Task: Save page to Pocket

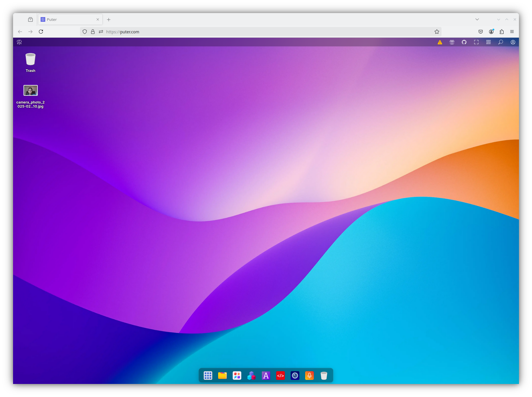Action: tap(481, 32)
